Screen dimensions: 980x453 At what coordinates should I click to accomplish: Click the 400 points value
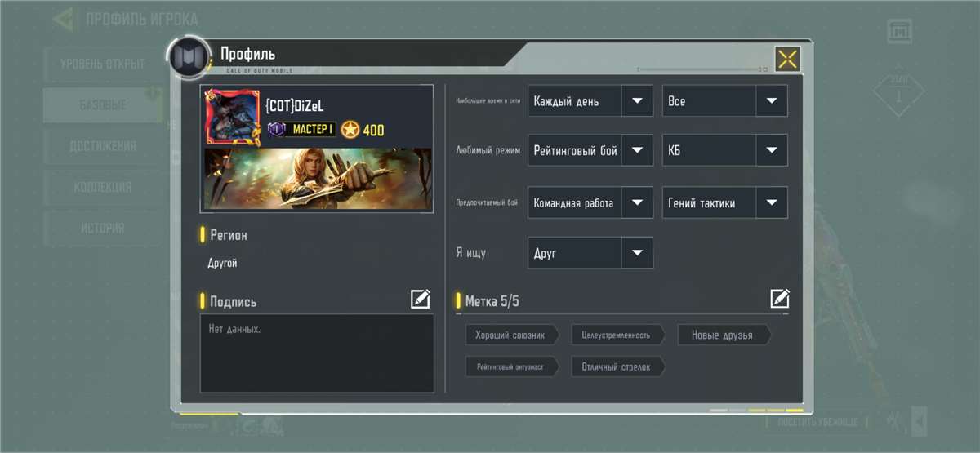(x=374, y=130)
